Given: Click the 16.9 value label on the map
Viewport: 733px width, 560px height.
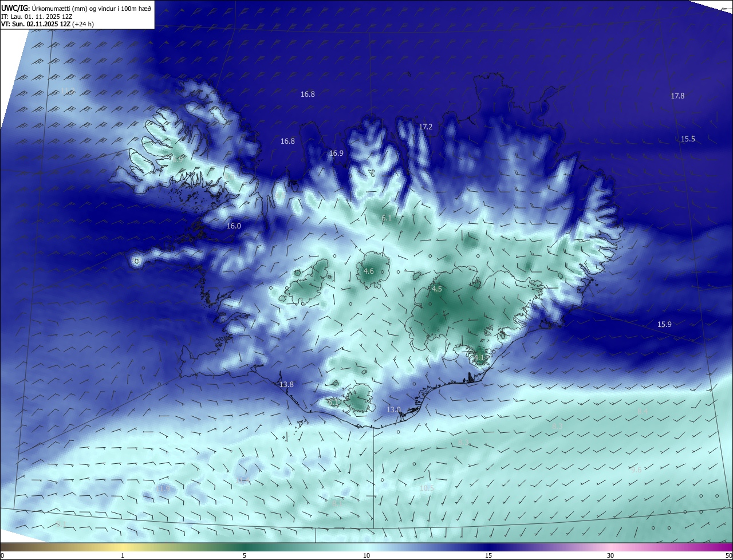Looking at the screenshot, I should point(336,153).
